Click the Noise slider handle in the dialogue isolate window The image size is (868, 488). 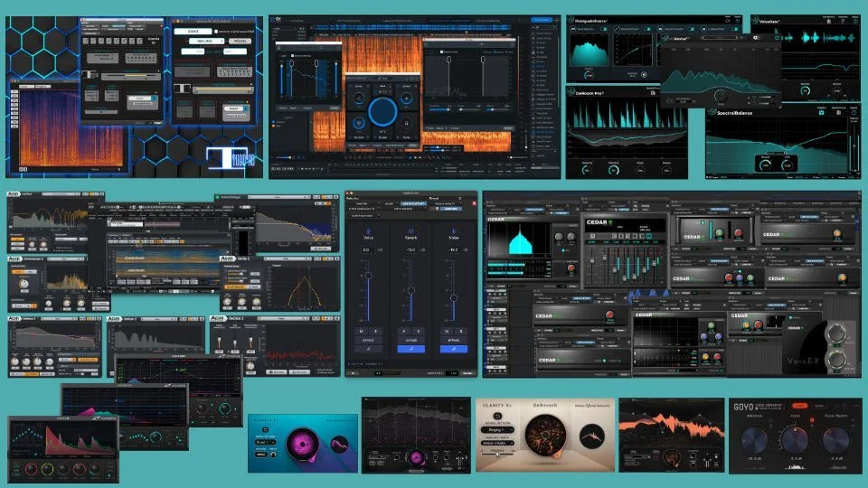click(x=454, y=297)
